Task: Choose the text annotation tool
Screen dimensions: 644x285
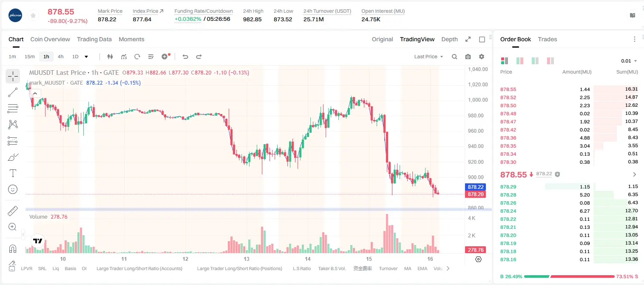Action: point(13,173)
